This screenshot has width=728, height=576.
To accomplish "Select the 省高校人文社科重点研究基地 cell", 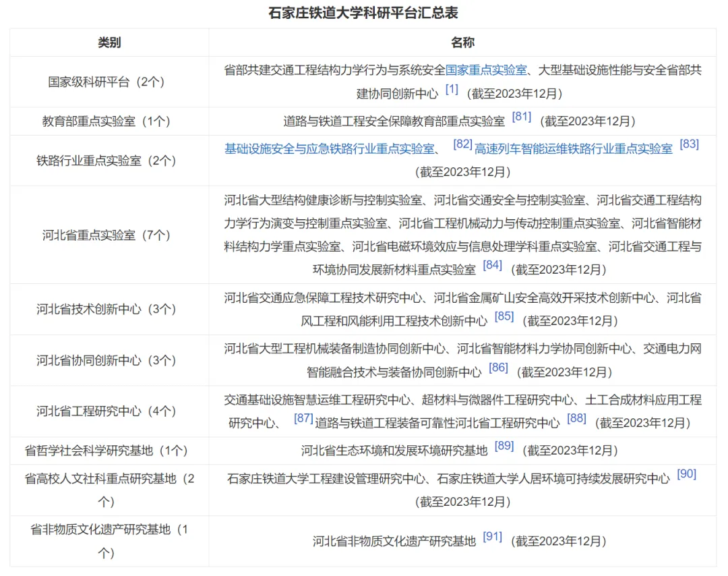I will pyautogui.click(x=109, y=490).
